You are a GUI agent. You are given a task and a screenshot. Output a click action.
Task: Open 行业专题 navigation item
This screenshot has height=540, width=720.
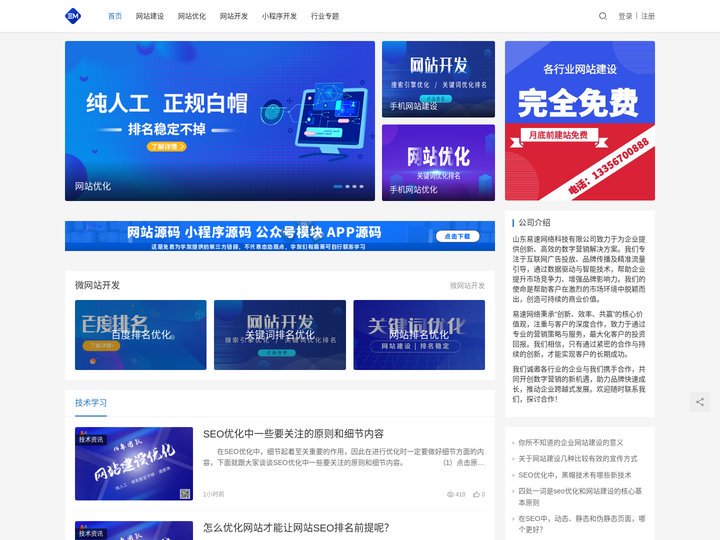click(x=325, y=16)
